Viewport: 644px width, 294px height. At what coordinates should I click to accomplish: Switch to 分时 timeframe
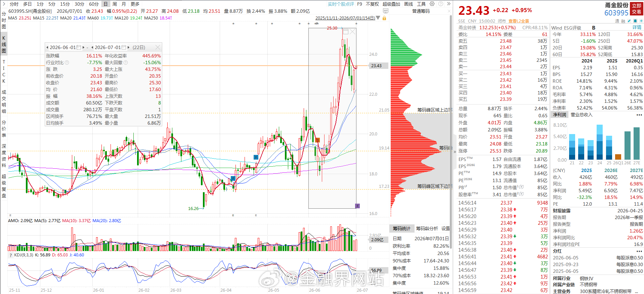tap(14, 4)
